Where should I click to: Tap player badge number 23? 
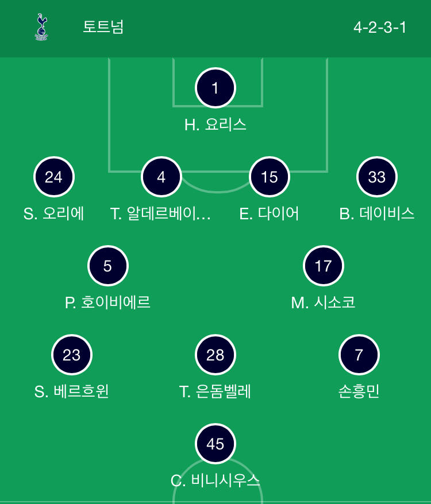[x=72, y=355]
